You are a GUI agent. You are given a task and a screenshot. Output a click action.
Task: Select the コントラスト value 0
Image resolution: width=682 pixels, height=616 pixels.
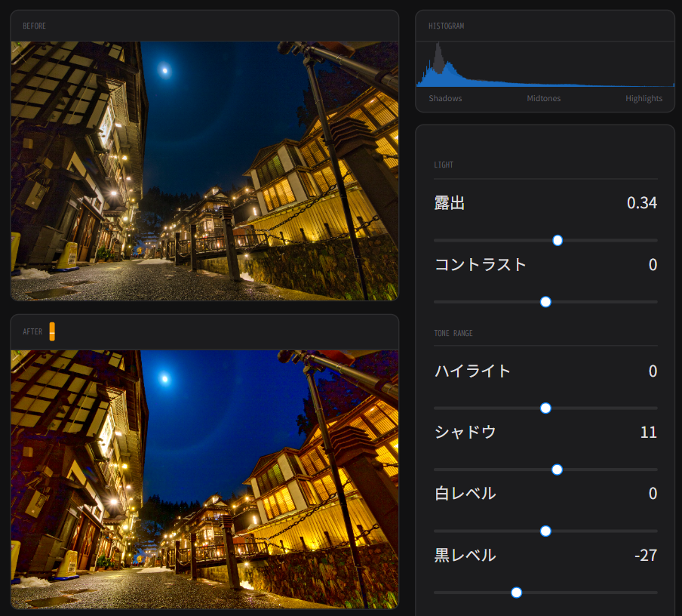(653, 265)
